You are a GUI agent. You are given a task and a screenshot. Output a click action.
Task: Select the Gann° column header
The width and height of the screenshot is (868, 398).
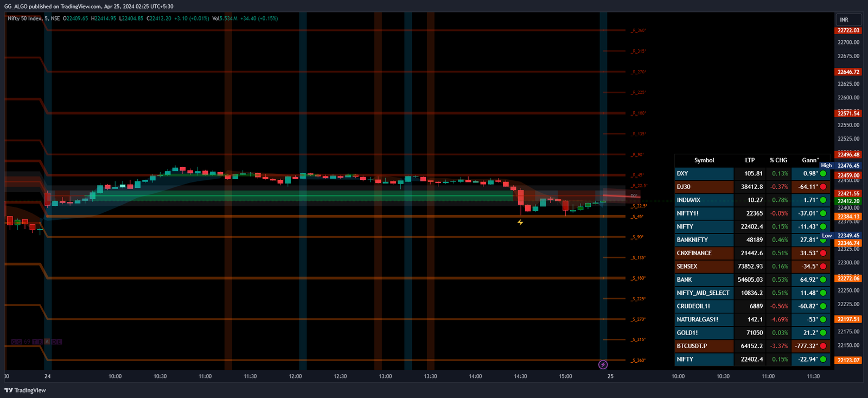(810, 160)
